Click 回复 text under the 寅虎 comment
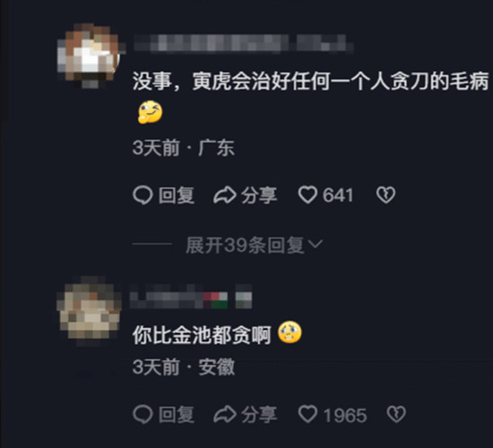Image resolution: width=493 pixels, height=448 pixels. pyautogui.click(x=177, y=195)
